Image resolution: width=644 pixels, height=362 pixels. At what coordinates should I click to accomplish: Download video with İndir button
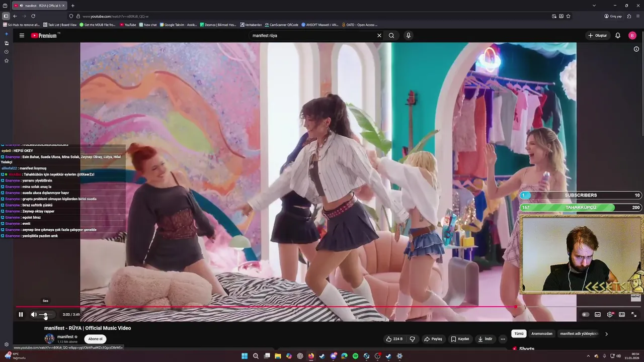[x=485, y=339]
